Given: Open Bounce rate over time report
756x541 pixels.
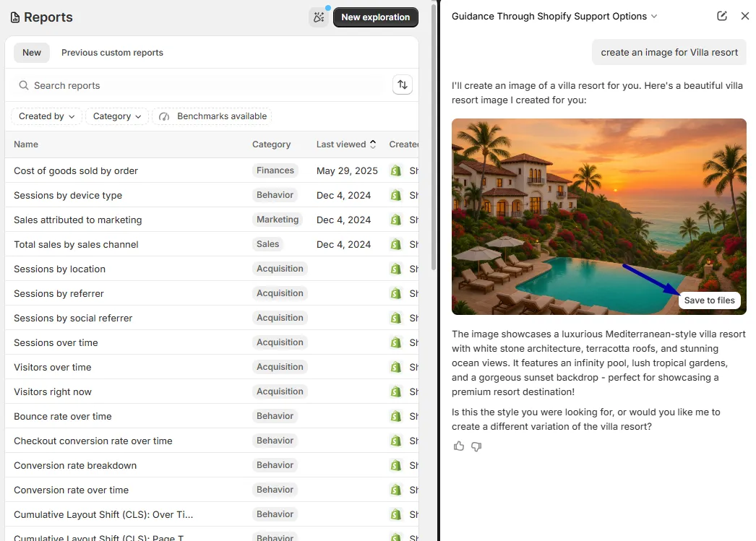Looking at the screenshot, I should [x=63, y=416].
